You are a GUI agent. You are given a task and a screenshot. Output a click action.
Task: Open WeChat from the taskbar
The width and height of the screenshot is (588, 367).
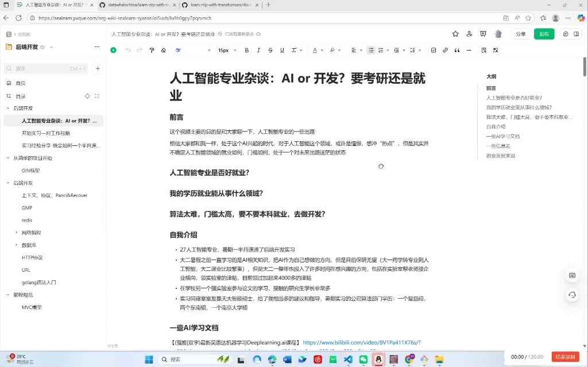(363, 360)
